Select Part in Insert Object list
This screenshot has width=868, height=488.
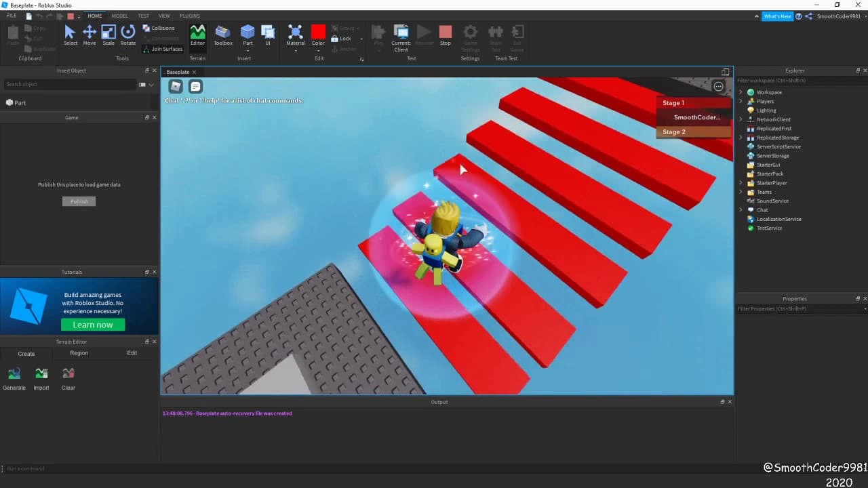click(16, 103)
